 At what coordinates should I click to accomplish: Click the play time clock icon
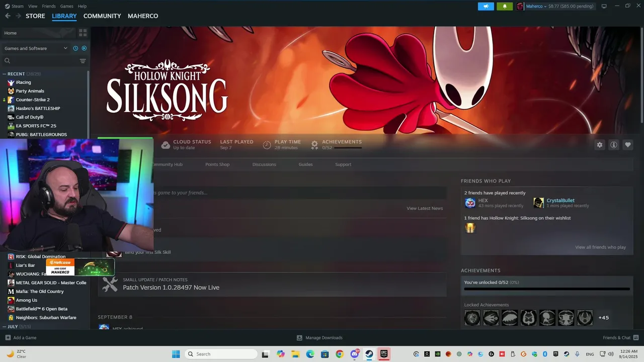point(267,145)
